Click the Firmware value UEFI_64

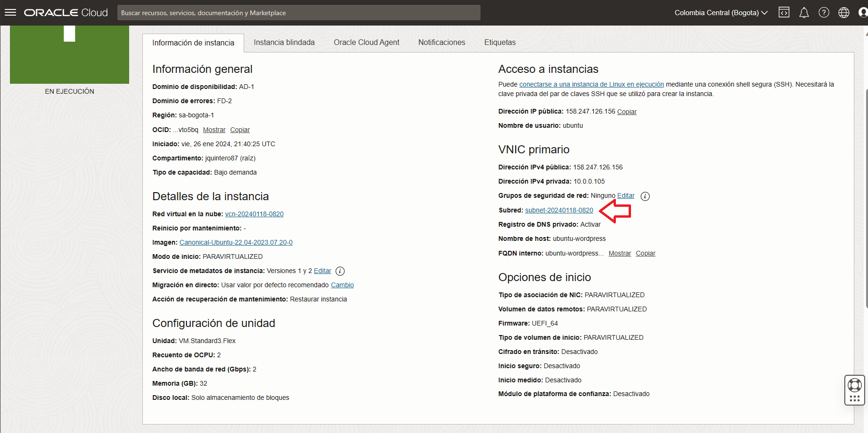pyautogui.click(x=544, y=323)
